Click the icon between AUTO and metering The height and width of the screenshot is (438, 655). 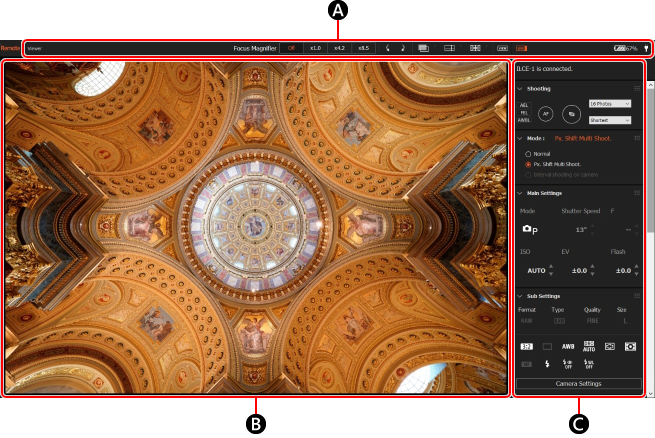[x=610, y=347]
